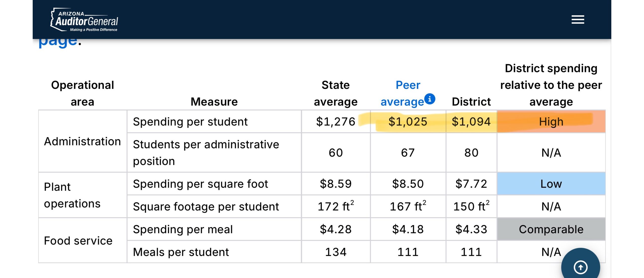Open the hamburger navigation menu
This screenshot has height=278, width=644.
pyautogui.click(x=578, y=20)
